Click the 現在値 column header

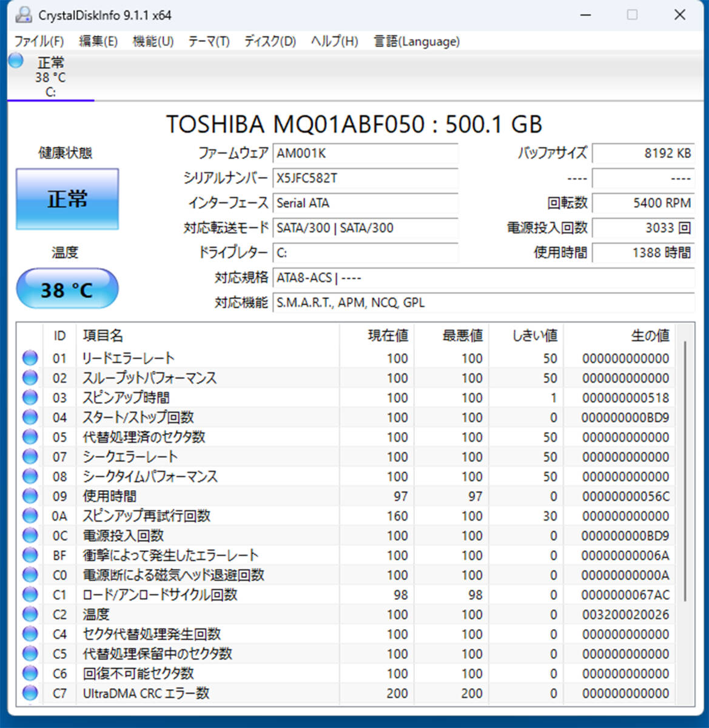376,335
